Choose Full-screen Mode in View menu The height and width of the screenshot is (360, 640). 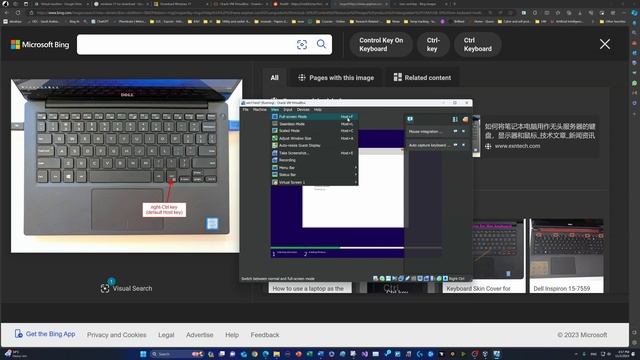[314, 117]
